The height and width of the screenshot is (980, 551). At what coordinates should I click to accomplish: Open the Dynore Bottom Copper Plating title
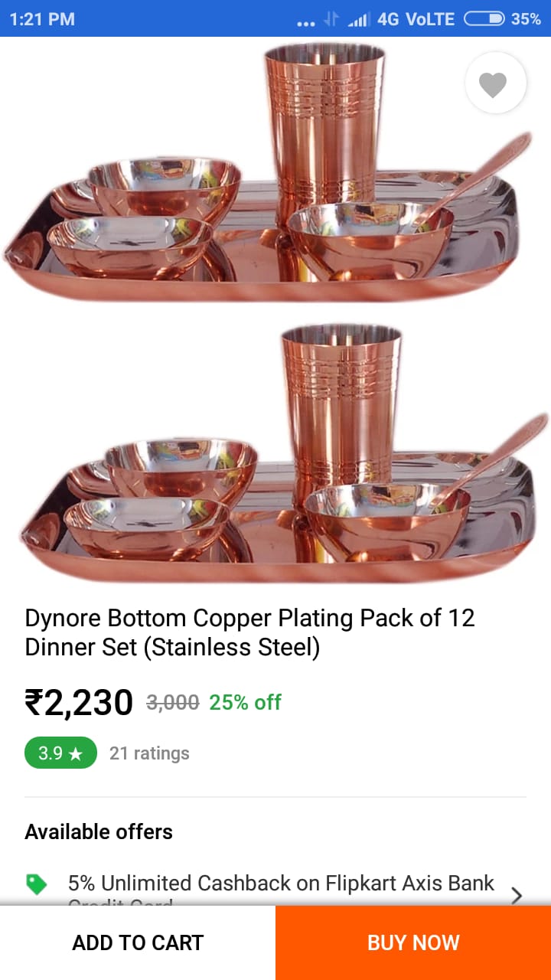(249, 632)
